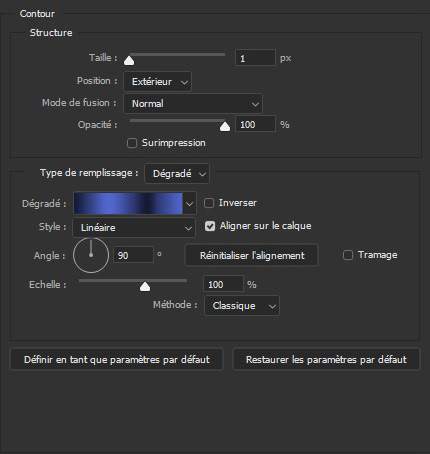This screenshot has height=454, width=430.
Task: Enable the Inverser checkbox
Action: pyautogui.click(x=209, y=203)
